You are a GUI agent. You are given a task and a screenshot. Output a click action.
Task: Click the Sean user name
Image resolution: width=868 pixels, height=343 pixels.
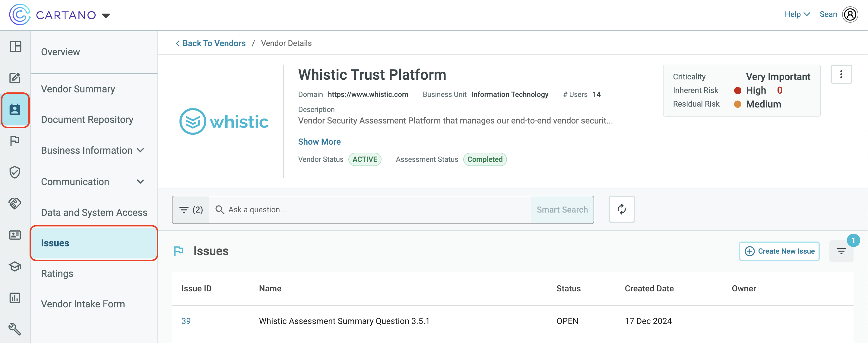[828, 14]
